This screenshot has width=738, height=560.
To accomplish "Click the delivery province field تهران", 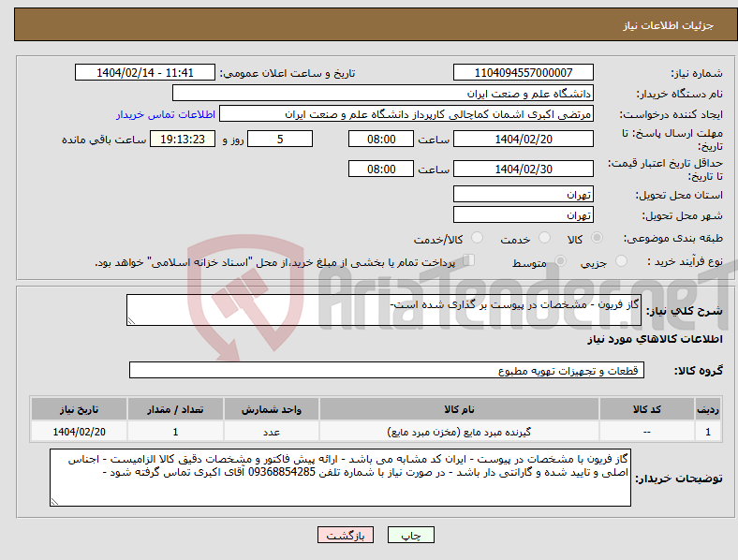I will [523, 194].
